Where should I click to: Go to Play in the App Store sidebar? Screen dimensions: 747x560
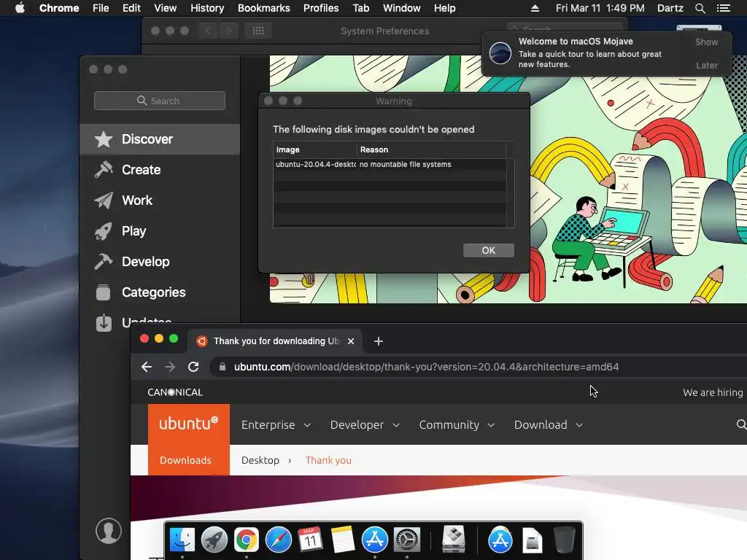tap(160, 231)
